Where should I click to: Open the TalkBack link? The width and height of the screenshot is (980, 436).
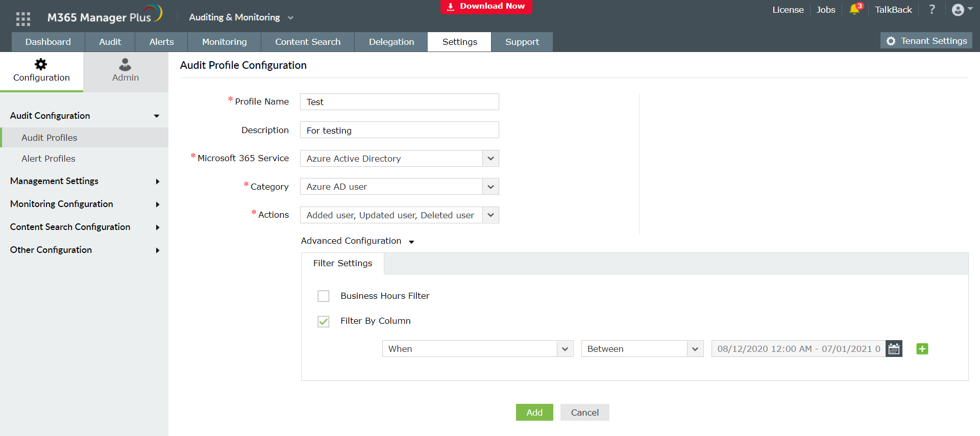pyautogui.click(x=893, y=10)
